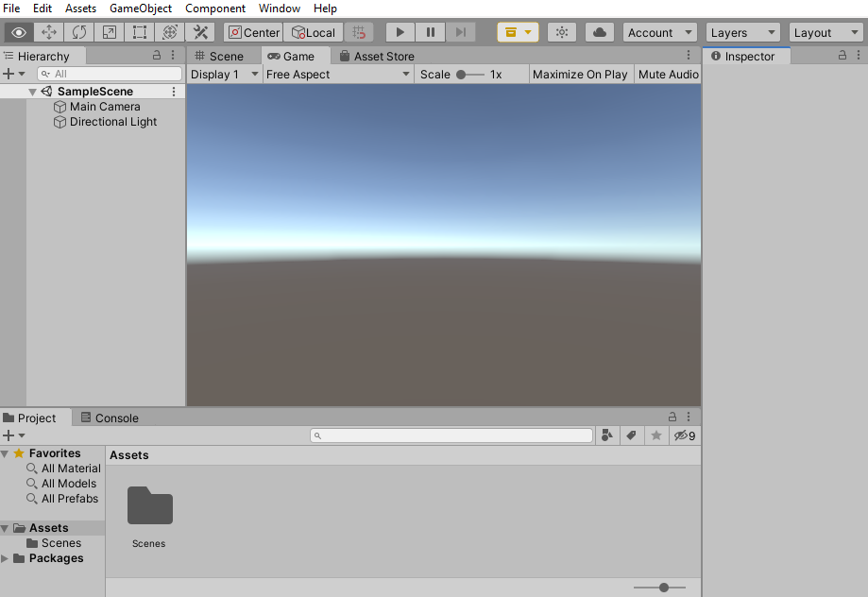Open Search by Type filter
Screen dimensions: 868x597
607,435
